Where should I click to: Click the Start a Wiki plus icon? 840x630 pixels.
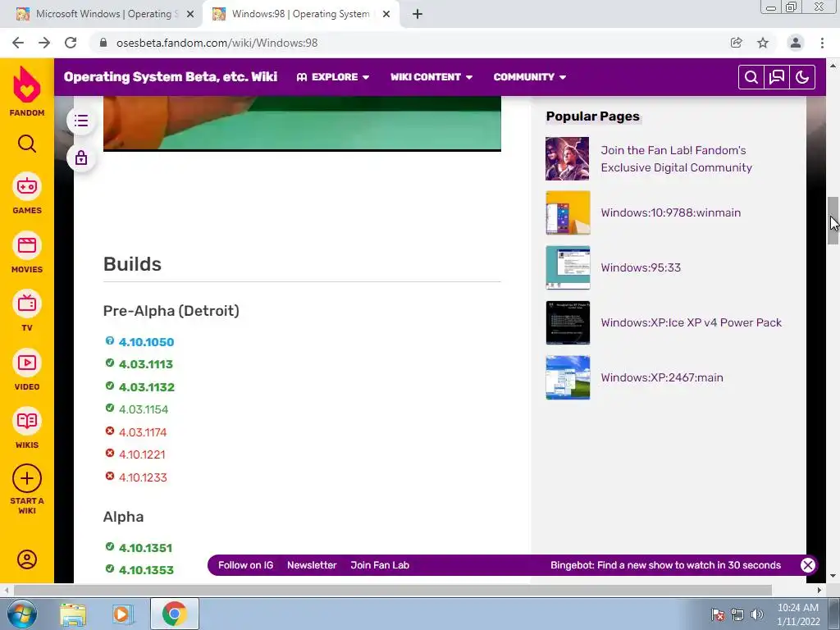coord(27,478)
